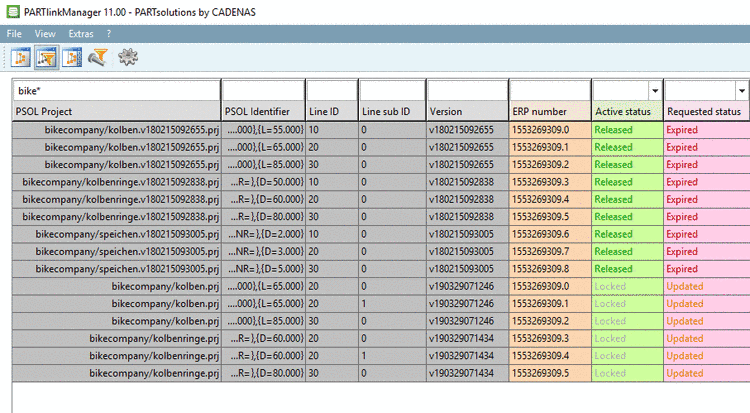Click identifier cell ...NR=},{D=5.000}
Image resolution: width=750 pixels, height=413 pixels.
point(263,269)
